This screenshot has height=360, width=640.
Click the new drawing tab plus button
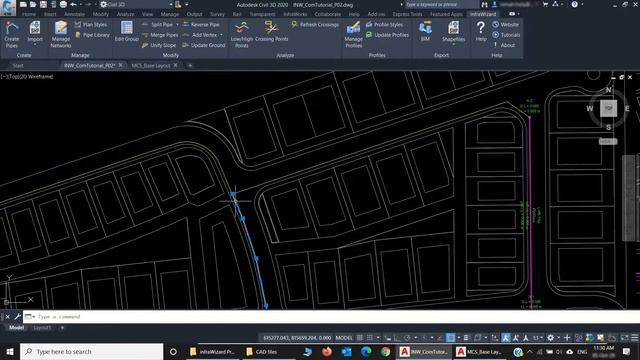point(190,65)
